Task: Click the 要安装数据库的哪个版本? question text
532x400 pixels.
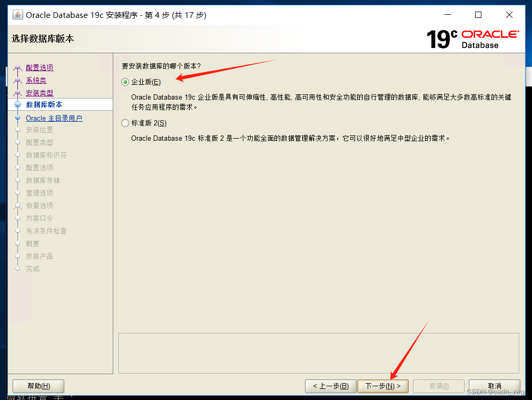Action: point(161,66)
